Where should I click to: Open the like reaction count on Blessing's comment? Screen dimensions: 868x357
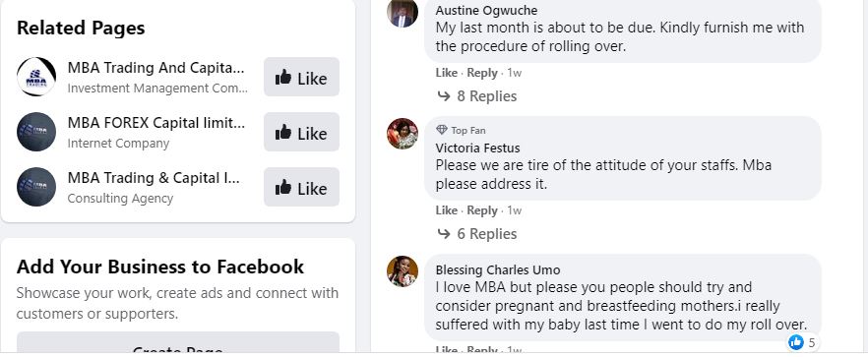[802, 342]
